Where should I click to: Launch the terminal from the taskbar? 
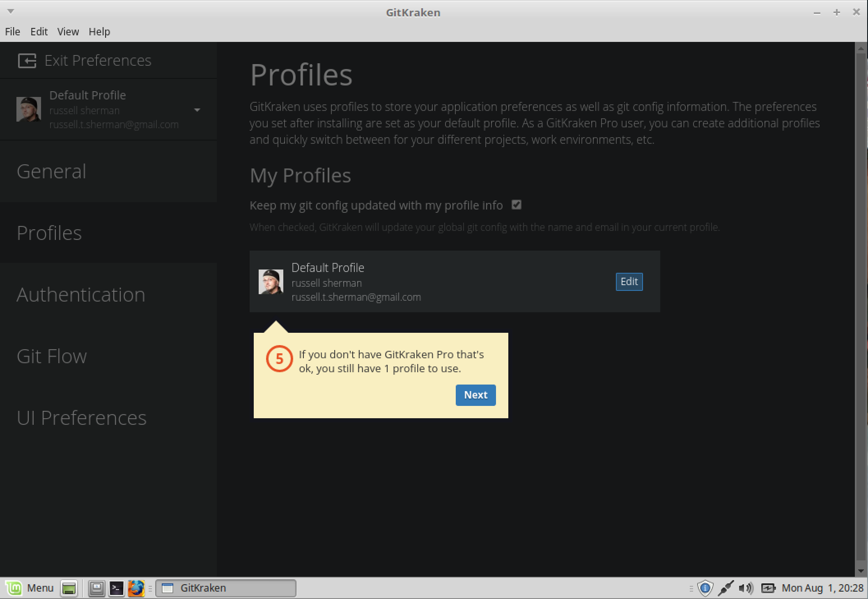pyautogui.click(x=116, y=588)
